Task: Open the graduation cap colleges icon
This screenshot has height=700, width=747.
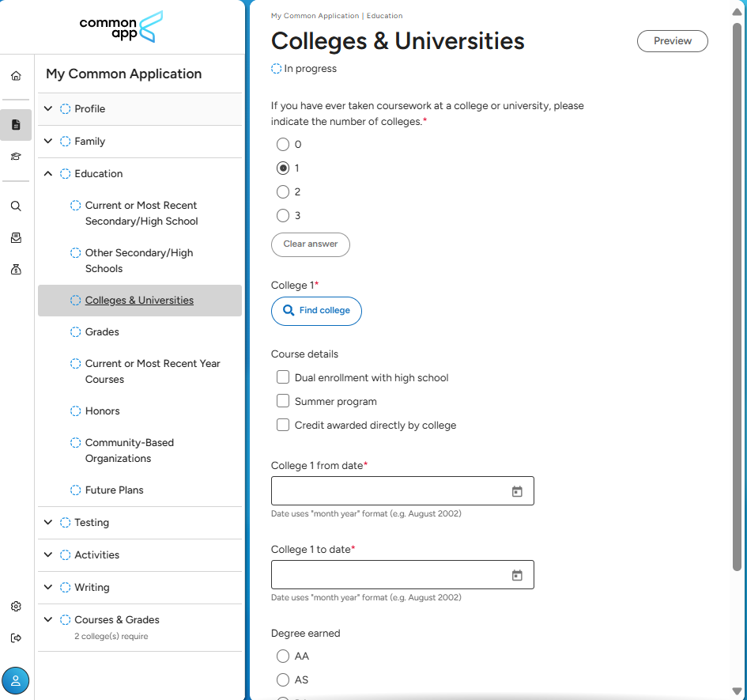Action: click(x=16, y=157)
